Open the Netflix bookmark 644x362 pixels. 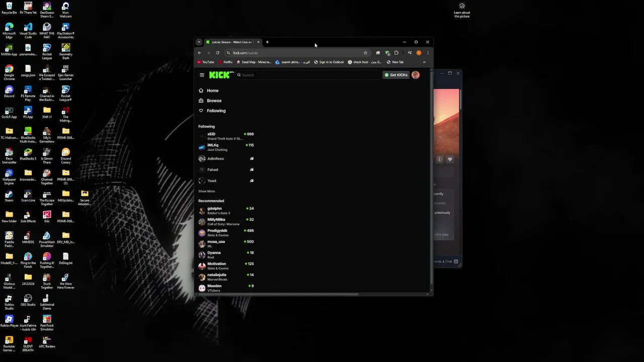(x=225, y=62)
